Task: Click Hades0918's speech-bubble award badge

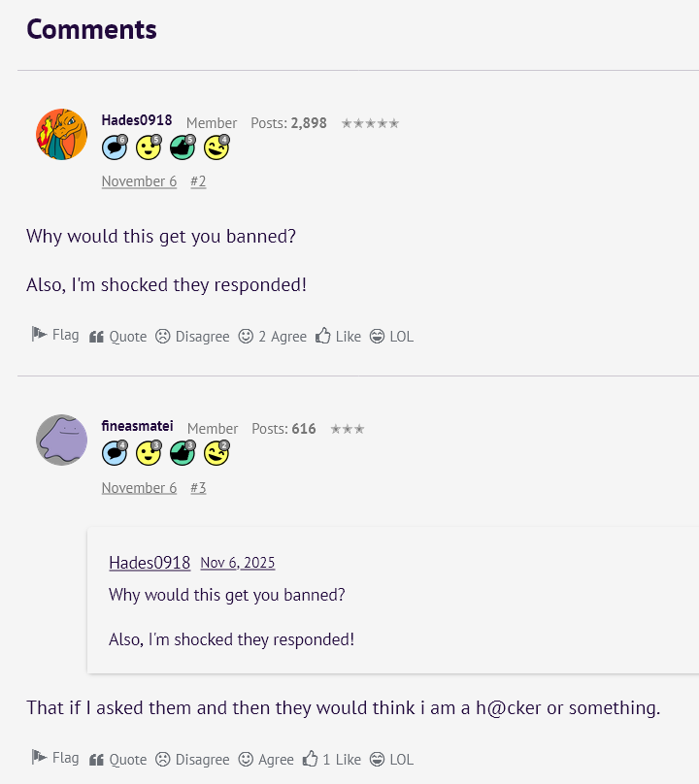Action: pos(115,147)
